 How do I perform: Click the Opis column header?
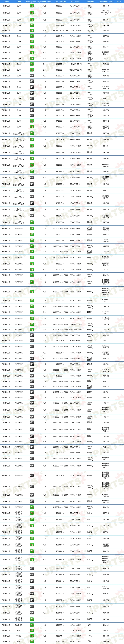(x=119, y=2)
